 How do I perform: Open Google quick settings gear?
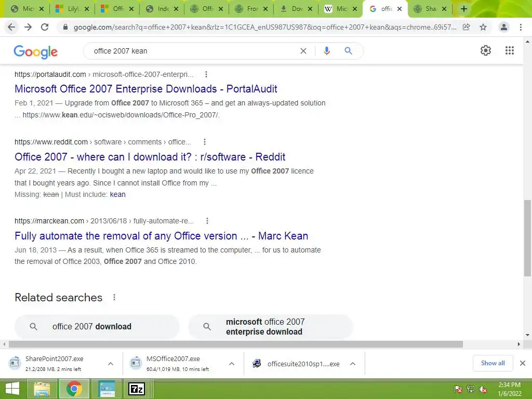tap(486, 50)
